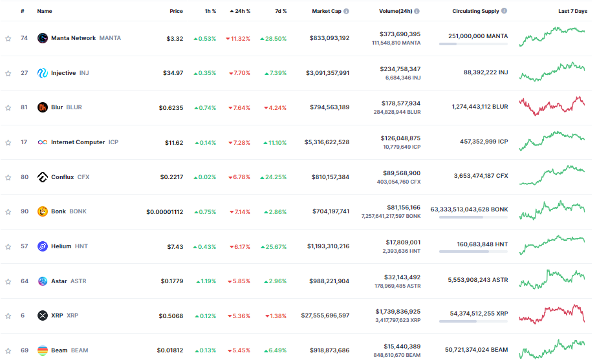Sort by the # rank column header
597x364 pixels.
(23, 11)
